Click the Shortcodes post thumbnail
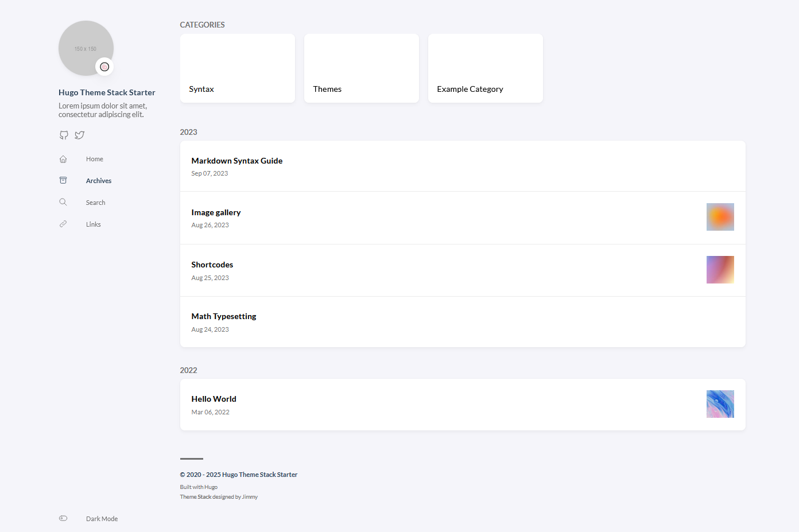The width and height of the screenshot is (799, 532). [720, 270]
